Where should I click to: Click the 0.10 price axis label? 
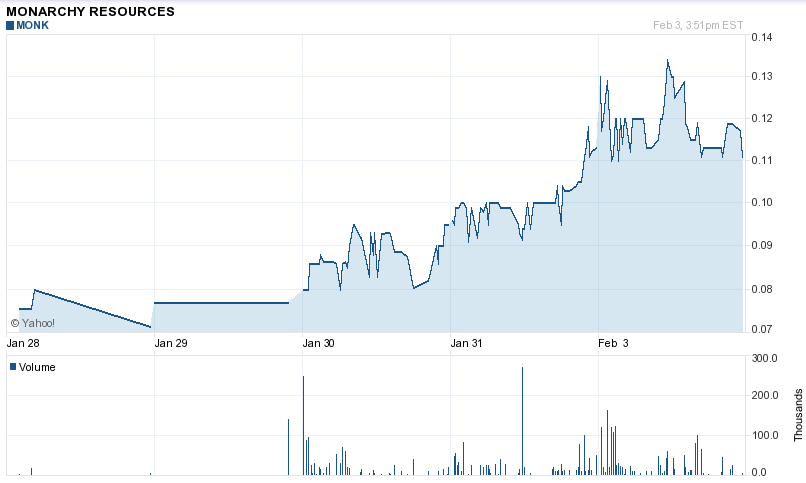tap(761, 202)
